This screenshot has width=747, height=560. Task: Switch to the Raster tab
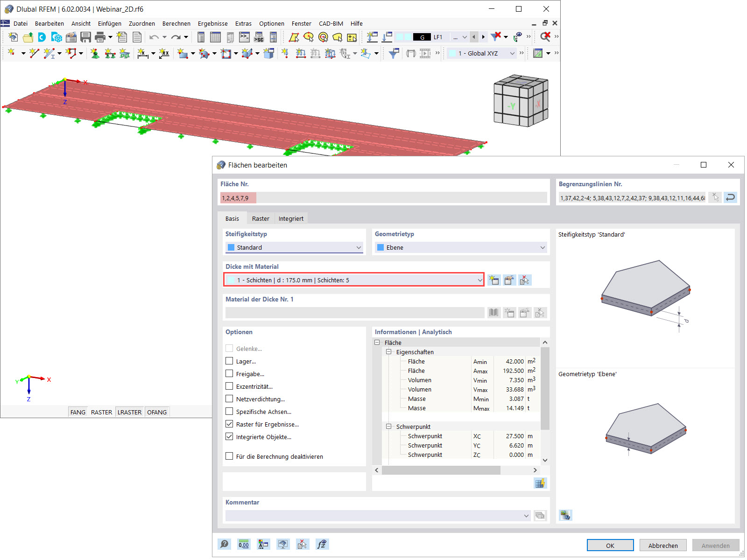[x=261, y=218]
